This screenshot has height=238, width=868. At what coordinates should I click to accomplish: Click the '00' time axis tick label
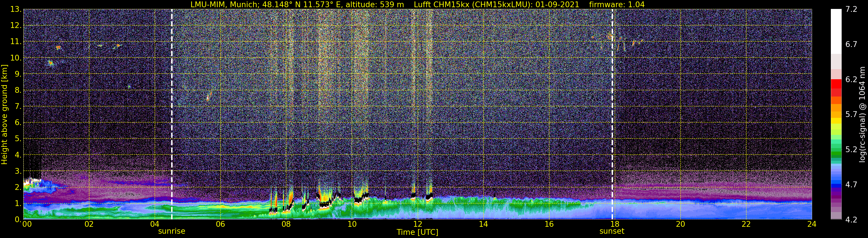[27, 224]
